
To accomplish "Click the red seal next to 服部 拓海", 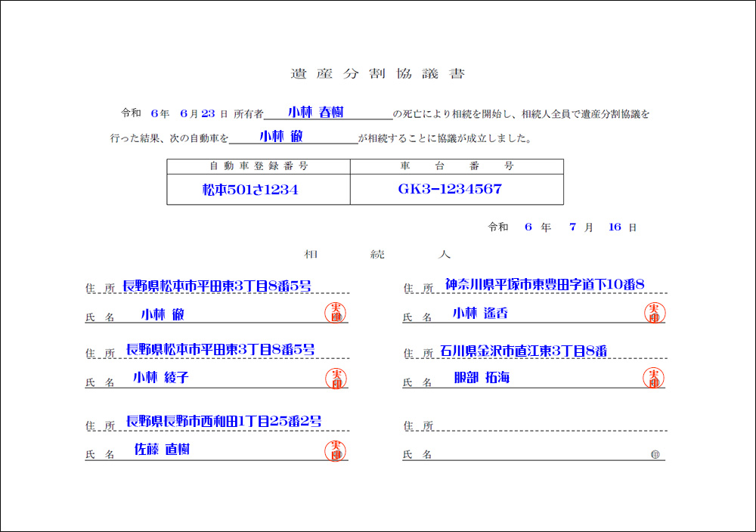I will coord(654,378).
